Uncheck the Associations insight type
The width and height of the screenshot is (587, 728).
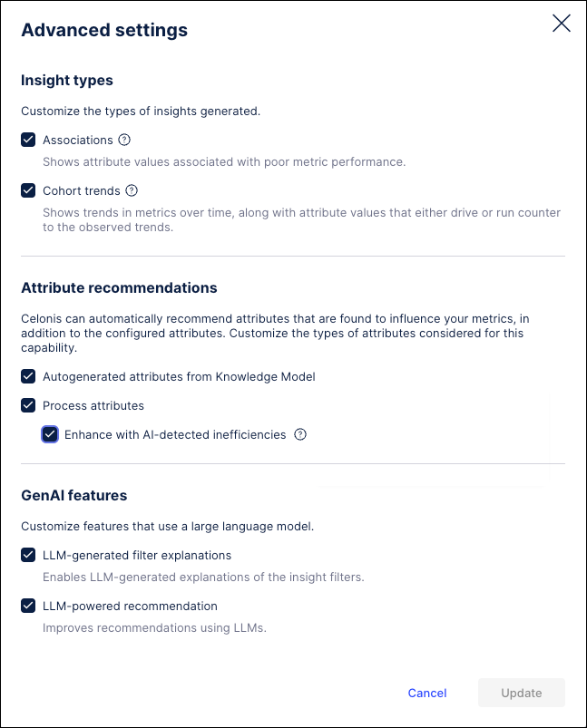pos(27,140)
